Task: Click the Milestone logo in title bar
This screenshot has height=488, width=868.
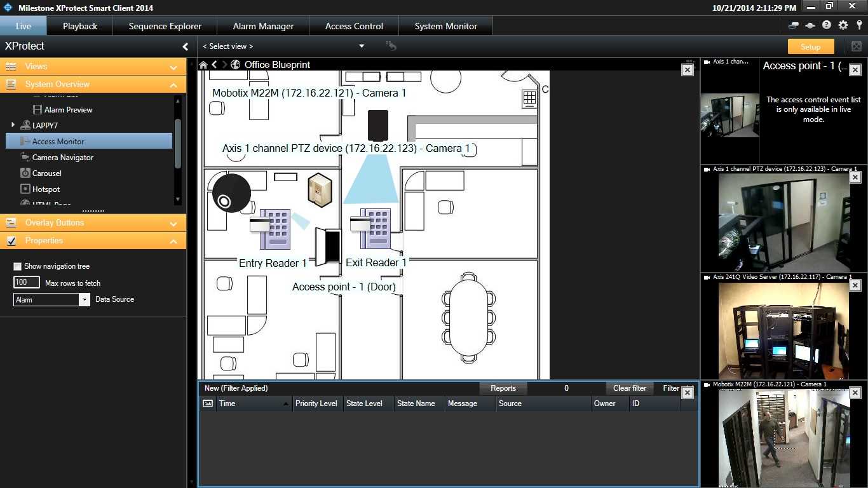Action: tap(8, 8)
